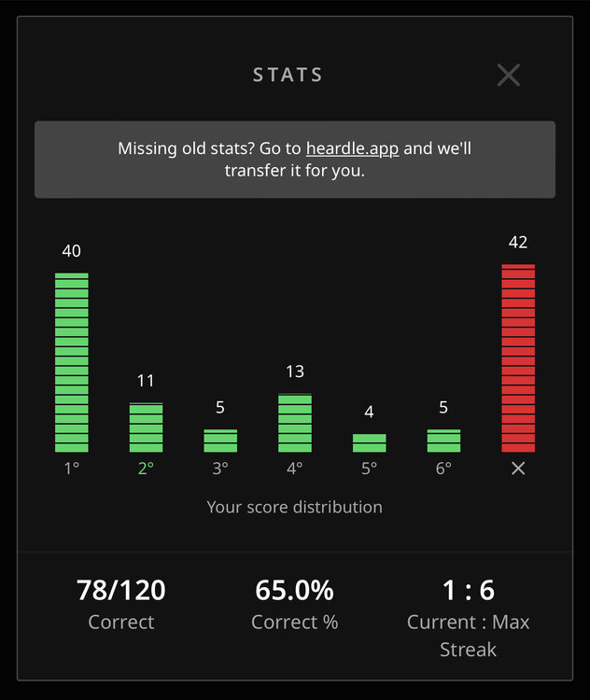Image resolution: width=590 pixels, height=700 pixels.
Task: Open the heardle.app link
Action: (x=356, y=148)
